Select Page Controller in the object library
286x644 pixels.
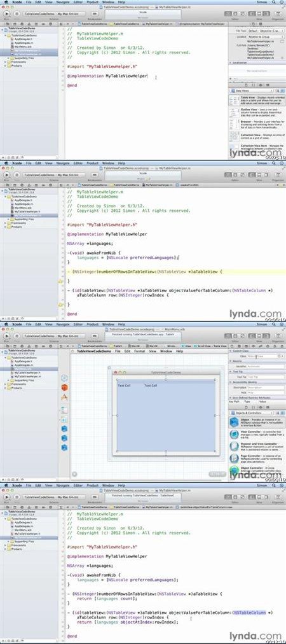[257, 458]
